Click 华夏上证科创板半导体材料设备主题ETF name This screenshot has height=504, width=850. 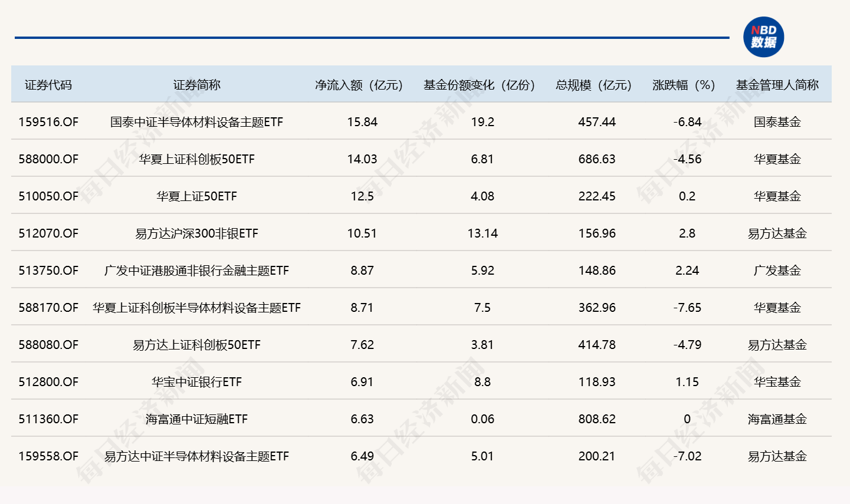pyautogui.click(x=196, y=308)
